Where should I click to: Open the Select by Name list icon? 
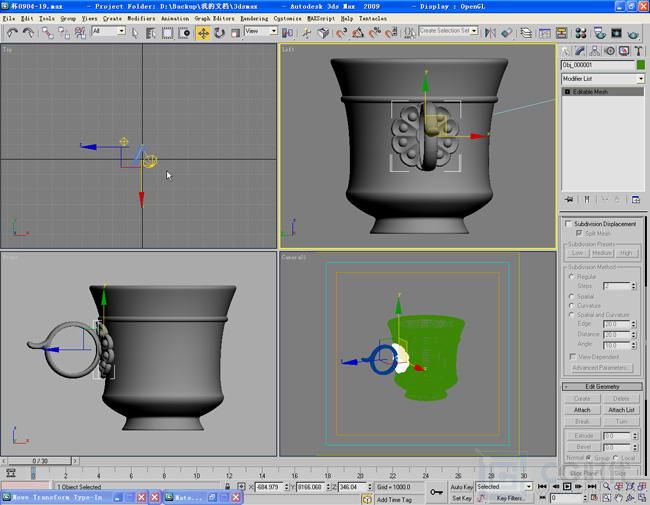coord(151,33)
